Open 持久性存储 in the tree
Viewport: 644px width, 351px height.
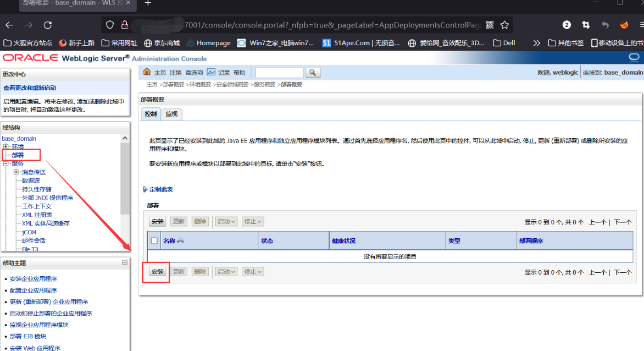37,189
